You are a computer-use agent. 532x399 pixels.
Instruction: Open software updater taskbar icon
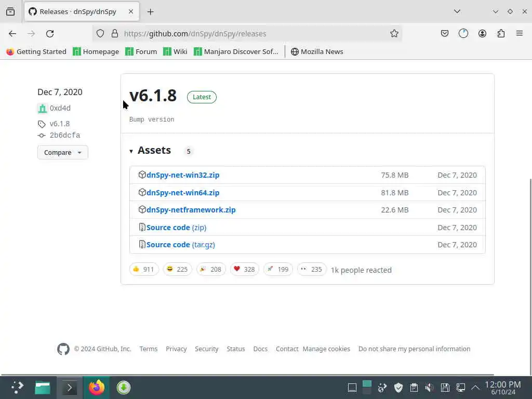click(x=124, y=388)
